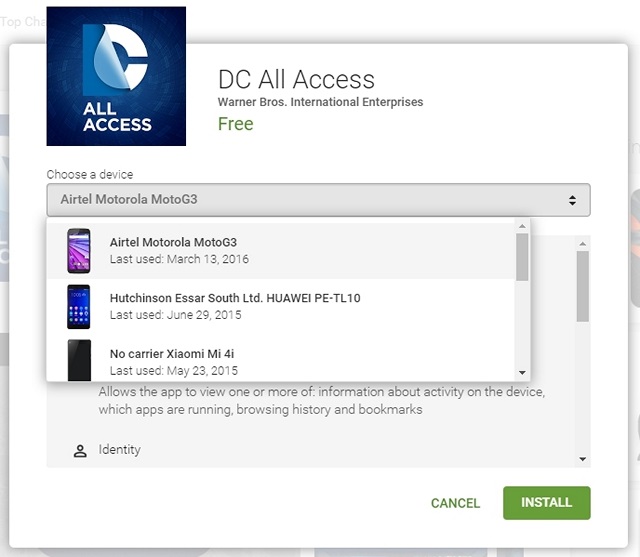Select Hutchinson Essar HUAWEI PE-TL10 device

(281, 306)
